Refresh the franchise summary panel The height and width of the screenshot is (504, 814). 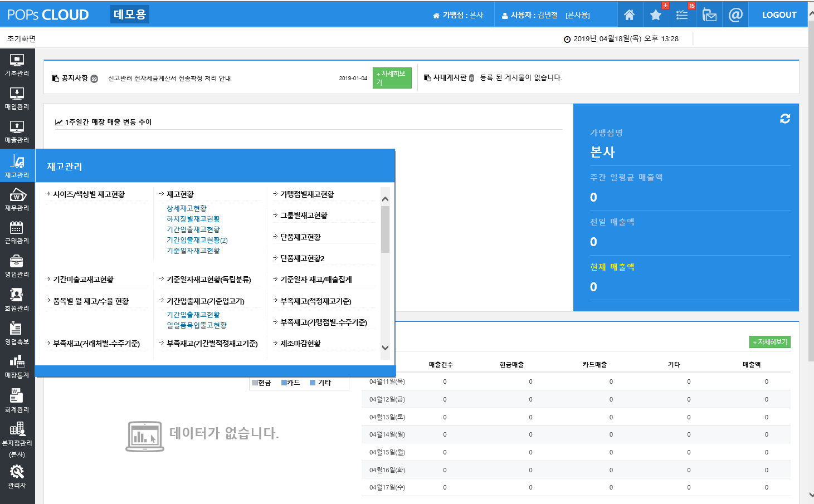coord(785,119)
